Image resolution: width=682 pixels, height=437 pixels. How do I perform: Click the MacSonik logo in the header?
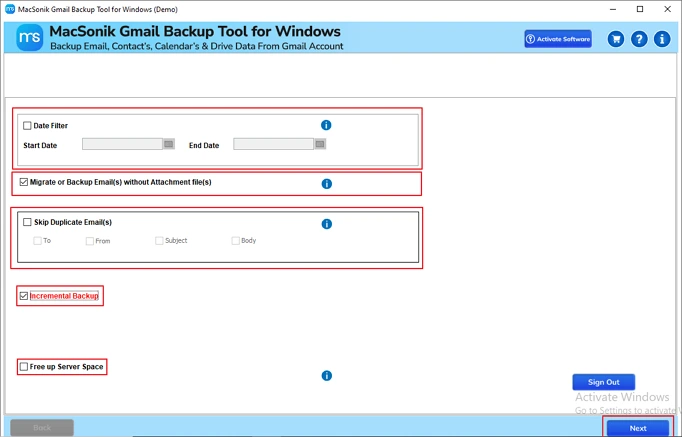click(x=30, y=38)
